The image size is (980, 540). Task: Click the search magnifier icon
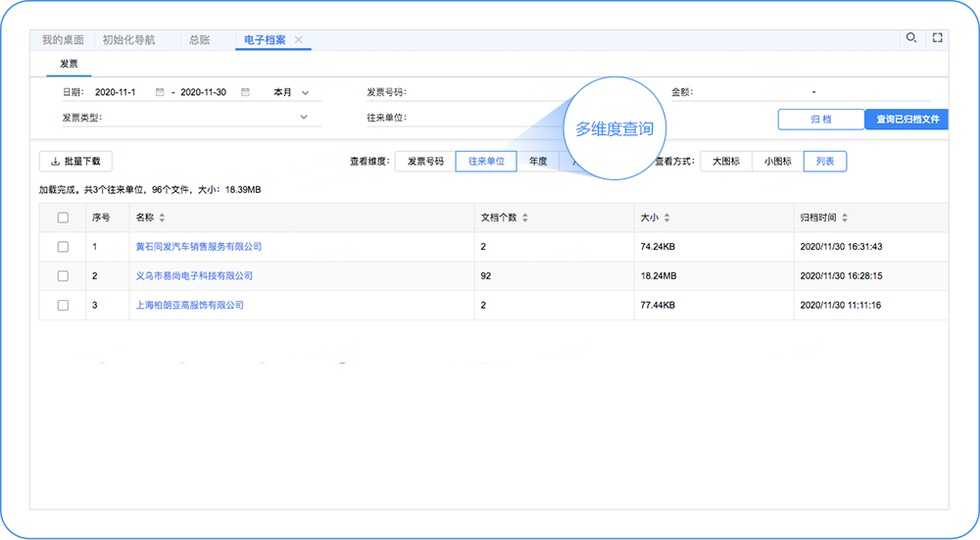[x=911, y=38]
